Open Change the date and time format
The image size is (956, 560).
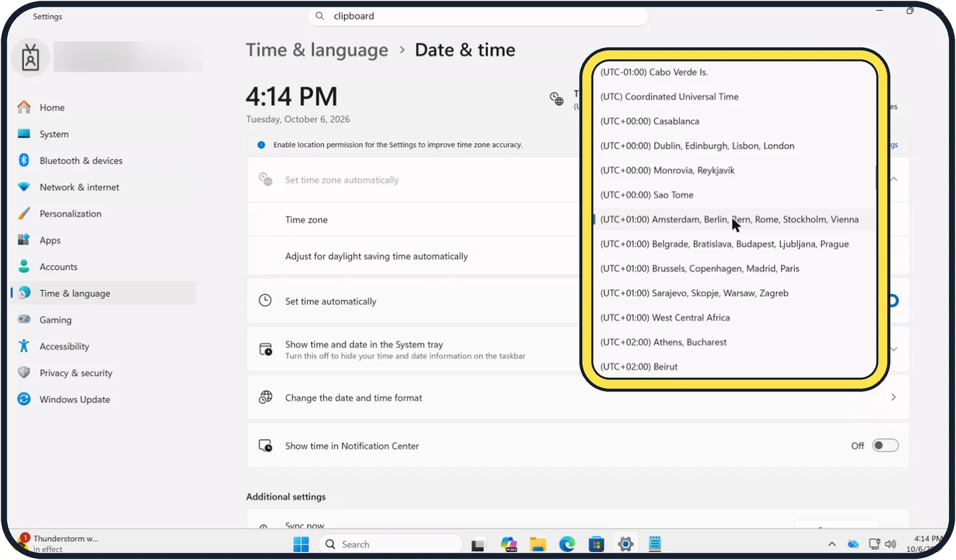click(578, 398)
